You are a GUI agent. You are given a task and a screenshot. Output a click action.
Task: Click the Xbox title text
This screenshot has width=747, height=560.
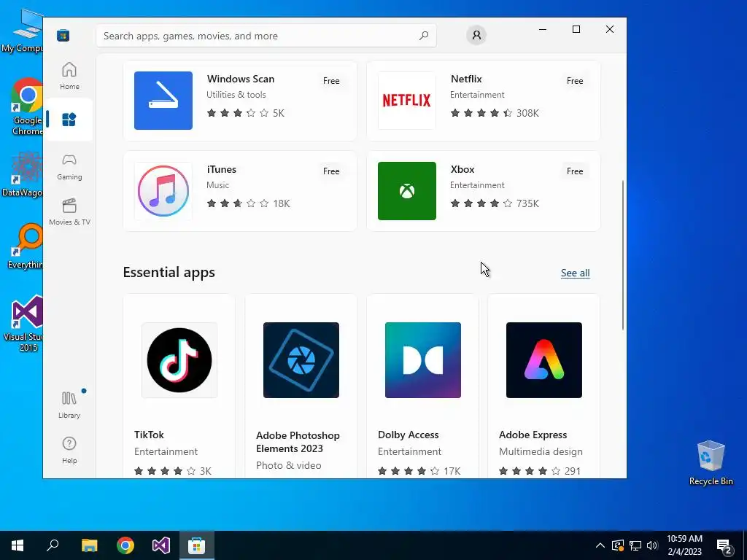[x=462, y=169]
